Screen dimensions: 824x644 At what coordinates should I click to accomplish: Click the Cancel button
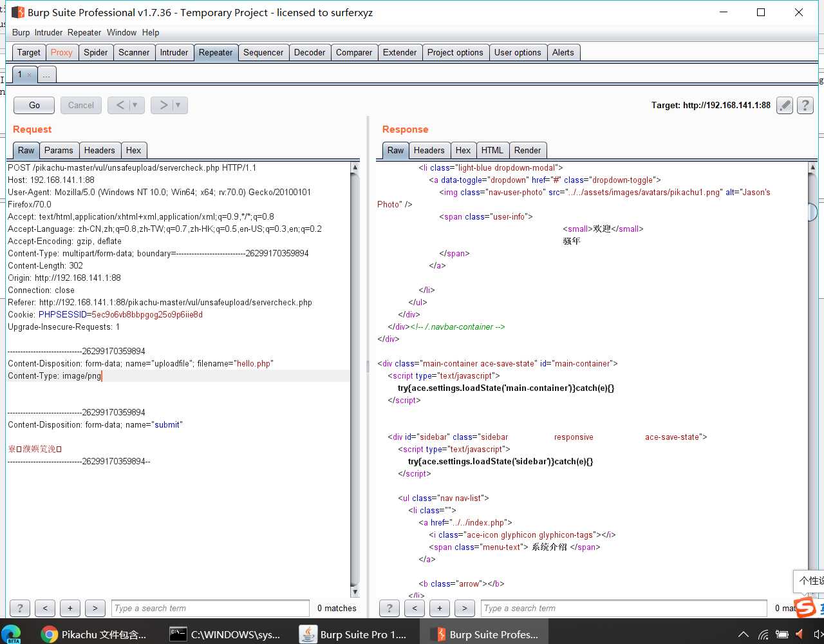pos(81,105)
